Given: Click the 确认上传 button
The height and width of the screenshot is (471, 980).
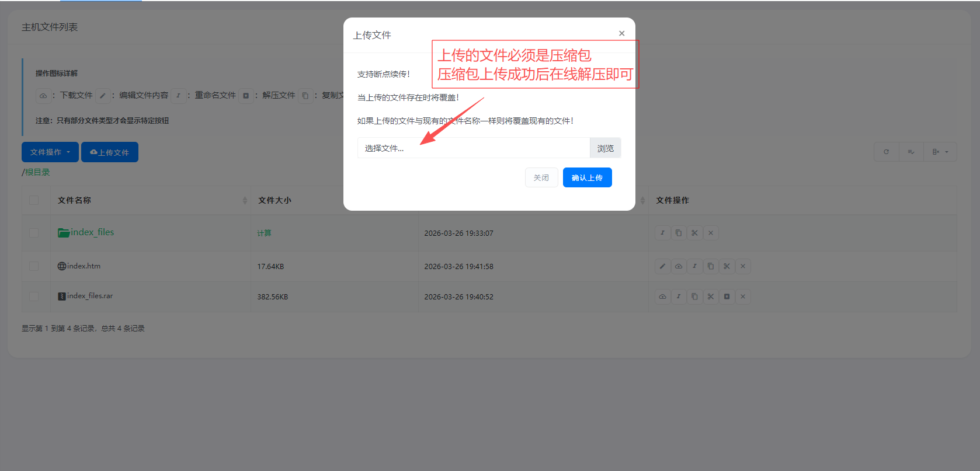Looking at the screenshot, I should (587, 177).
